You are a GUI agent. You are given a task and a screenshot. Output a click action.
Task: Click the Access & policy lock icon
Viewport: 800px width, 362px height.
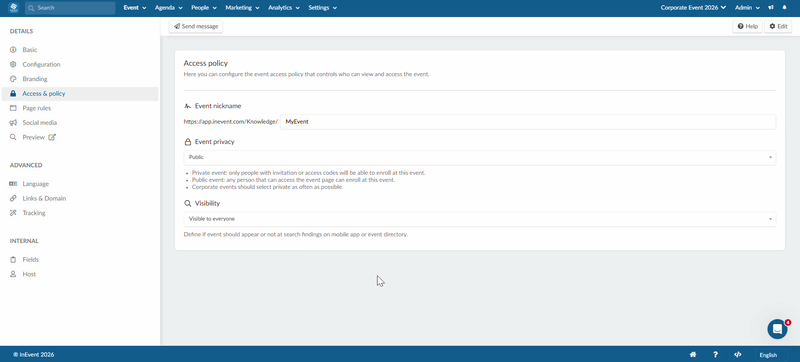(13, 94)
